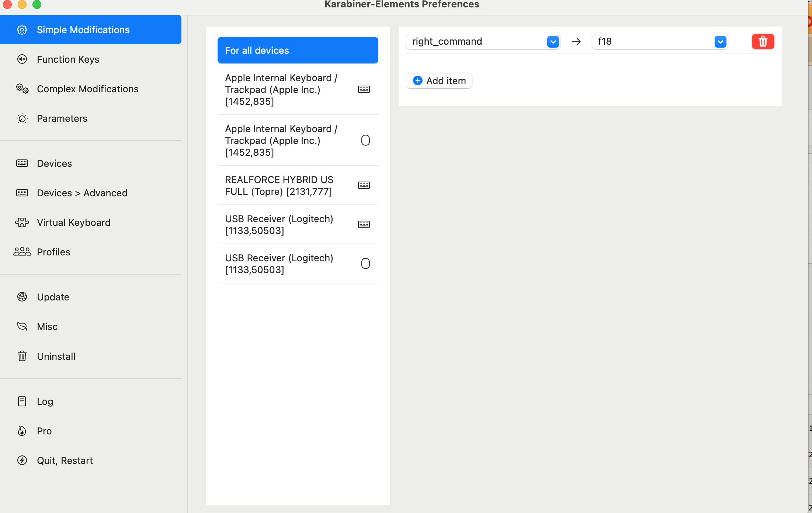Screen dimensions: 812x513
Task: Click the red trash delete mapping button
Action: point(763,41)
